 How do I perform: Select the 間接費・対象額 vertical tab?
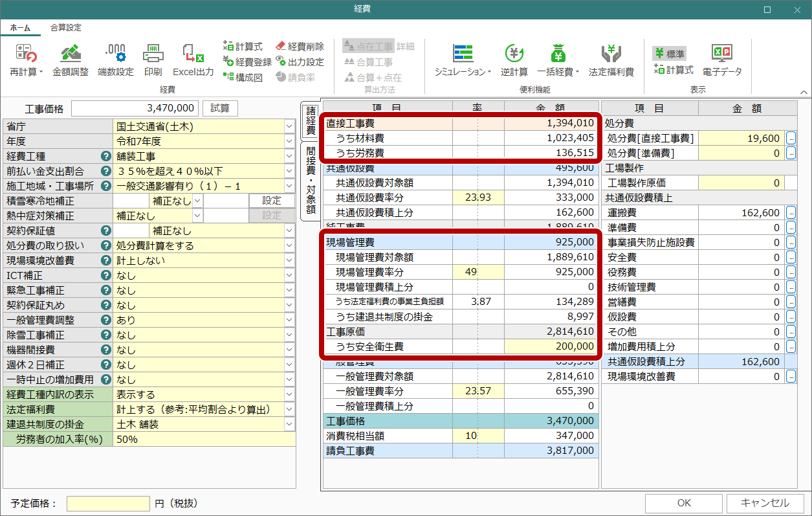coord(311,181)
